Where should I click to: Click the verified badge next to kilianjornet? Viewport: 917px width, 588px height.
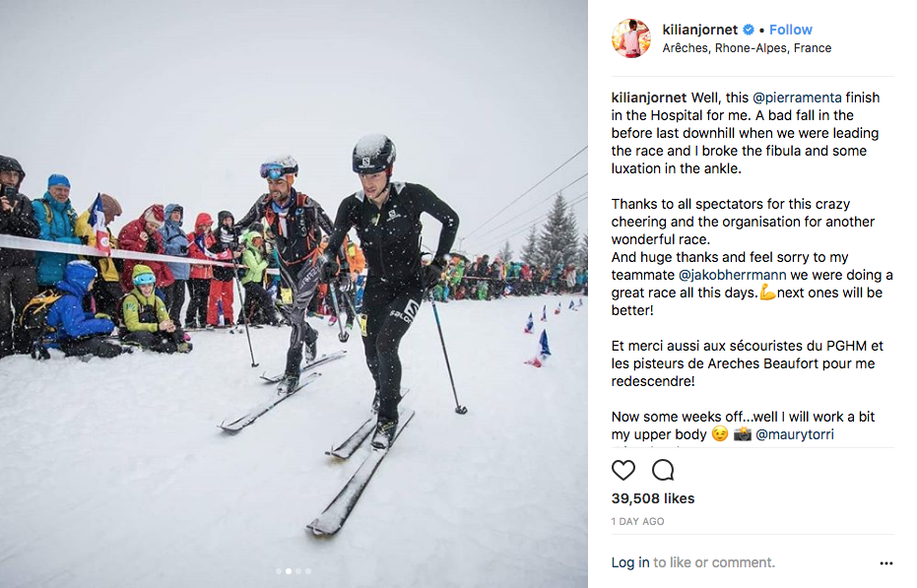(749, 30)
